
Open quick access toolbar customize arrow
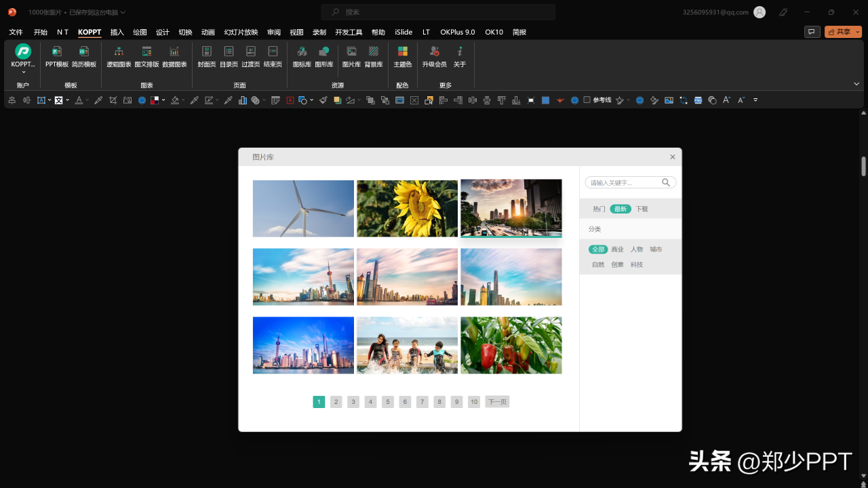pyautogui.click(x=755, y=100)
